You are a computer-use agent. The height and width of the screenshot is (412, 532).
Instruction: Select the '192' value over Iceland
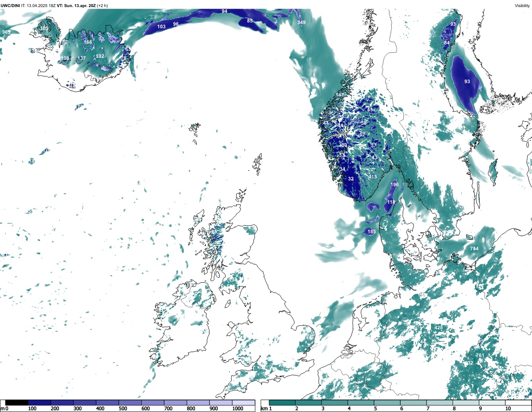100,56
